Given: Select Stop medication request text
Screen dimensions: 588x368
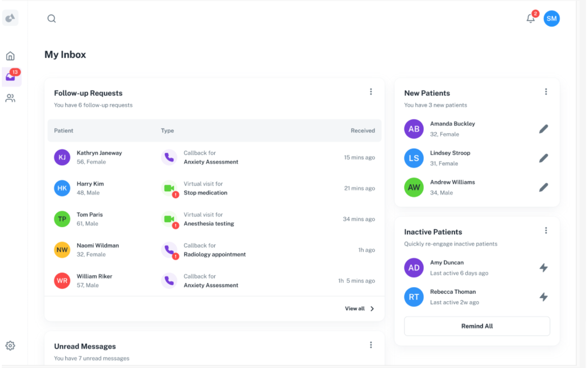Looking at the screenshot, I should click(x=205, y=193).
